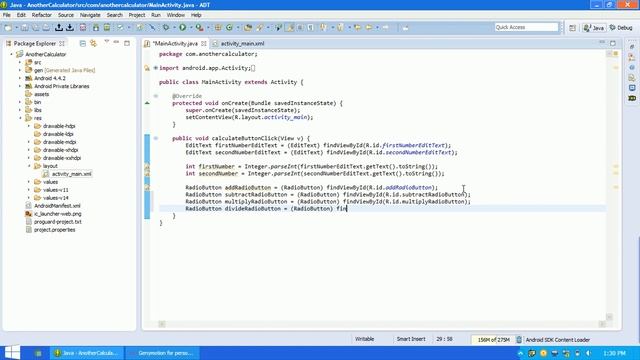Image resolution: width=640 pixels, height=360 pixels.
Task: Run garbage collector via trash icon
Action: [x=519, y=340]
